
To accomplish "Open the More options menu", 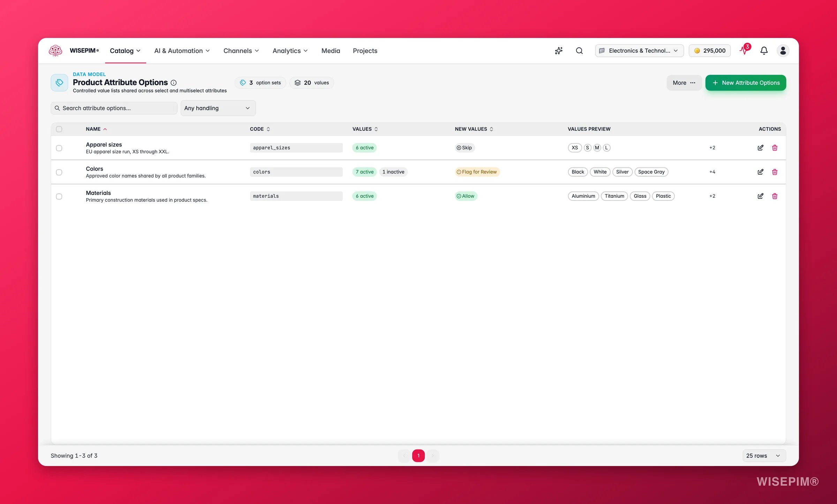I will pos(684,83).
